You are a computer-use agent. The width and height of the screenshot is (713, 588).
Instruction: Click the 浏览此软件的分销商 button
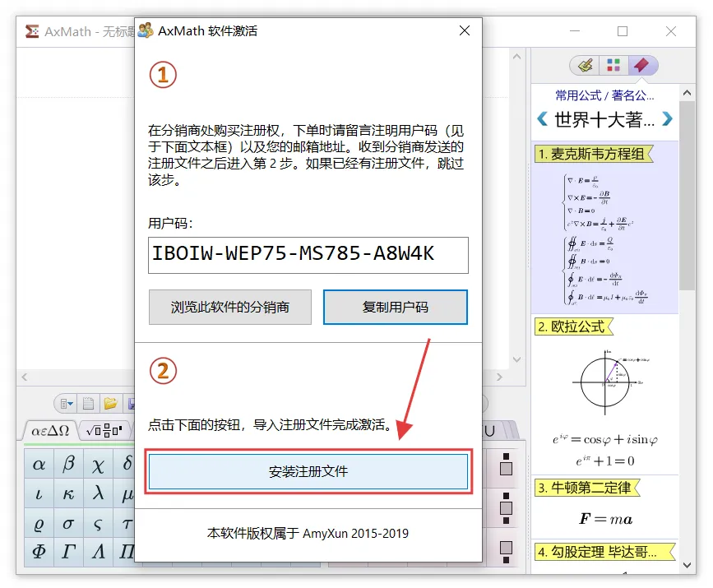[x=230, y=307]
